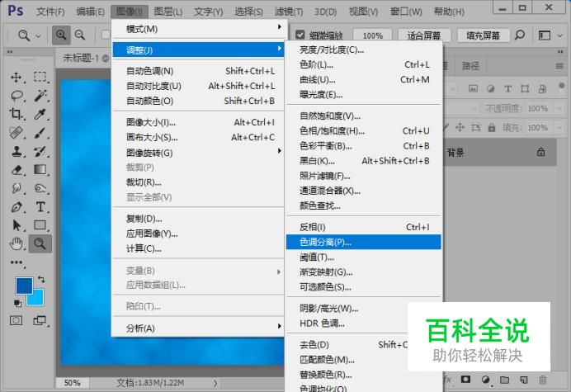Select the Zoom tool in toolbox
The image size is (571, 392).
click(40, 243)
